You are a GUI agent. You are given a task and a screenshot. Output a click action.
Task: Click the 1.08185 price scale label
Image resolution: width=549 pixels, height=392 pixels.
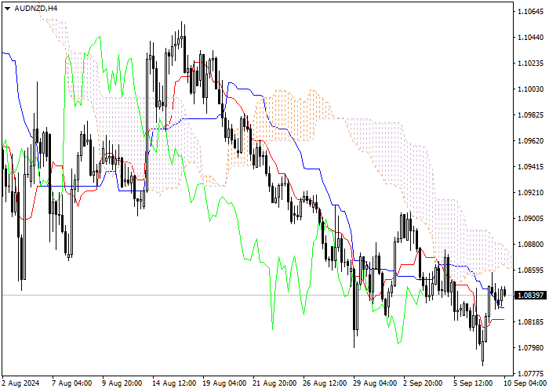[x=531, y=321]
